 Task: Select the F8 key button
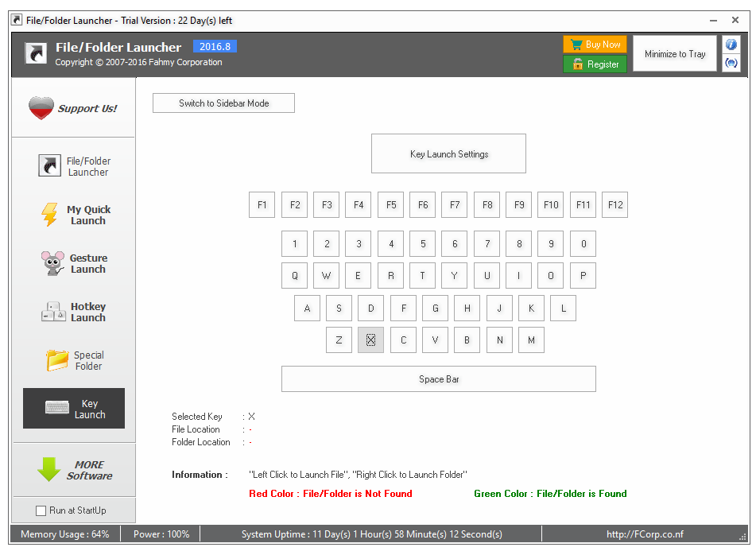tap(487, 205)
